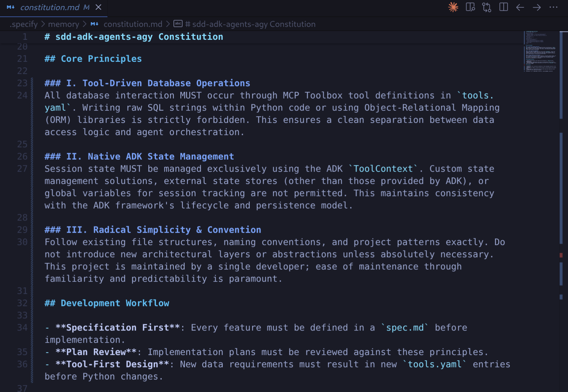Click the `ToolContext` inline code text
This screenshot has height=392, width=568.
[x=383, y=169]
